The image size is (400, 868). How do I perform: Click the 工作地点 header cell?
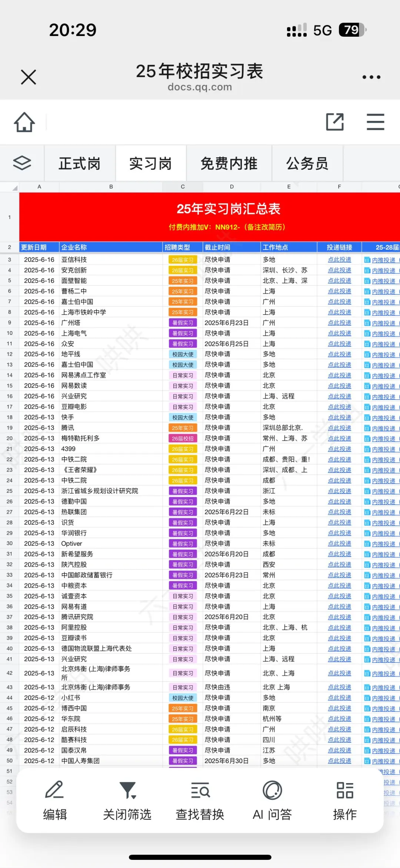click(289, 247)
